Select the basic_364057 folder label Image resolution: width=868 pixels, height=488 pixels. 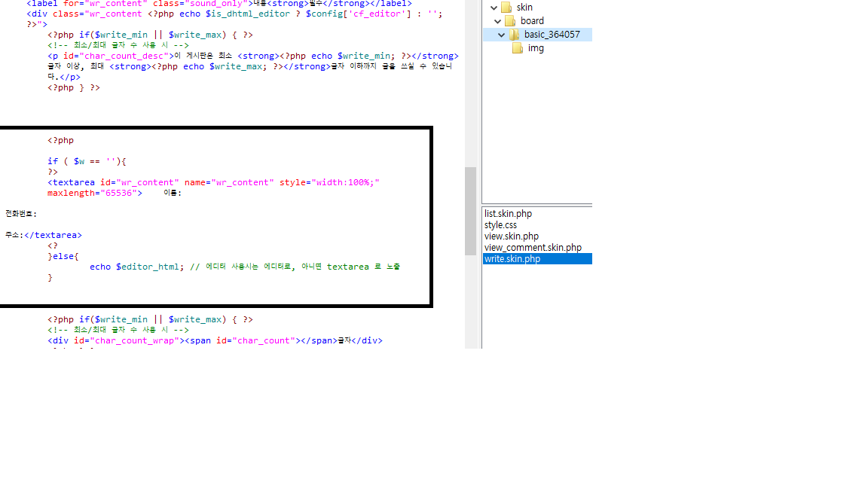552,35
